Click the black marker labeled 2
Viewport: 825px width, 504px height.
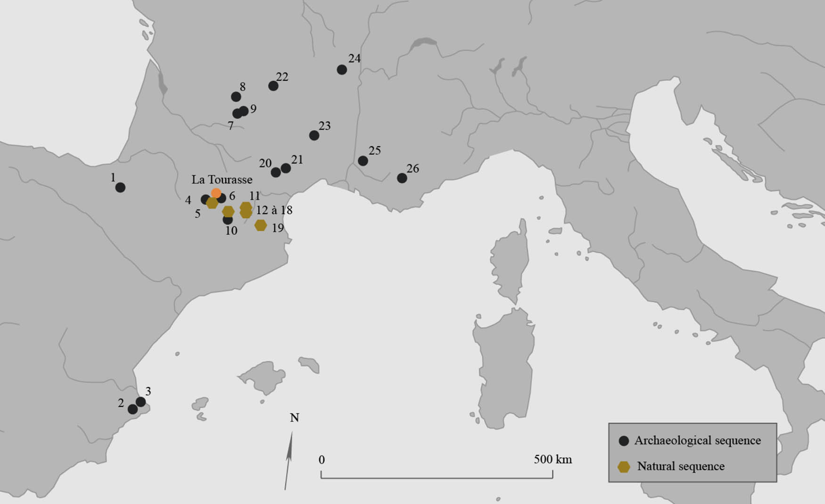(x=132, y=409)
